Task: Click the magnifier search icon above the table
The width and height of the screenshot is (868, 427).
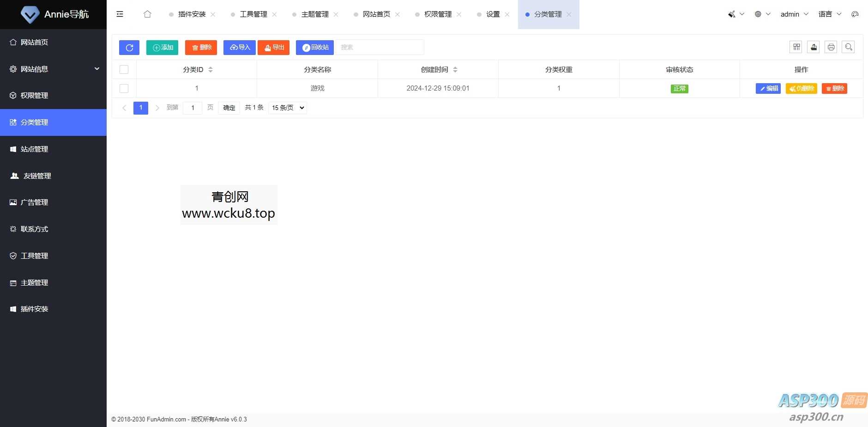Action: (x=849, y=47)
